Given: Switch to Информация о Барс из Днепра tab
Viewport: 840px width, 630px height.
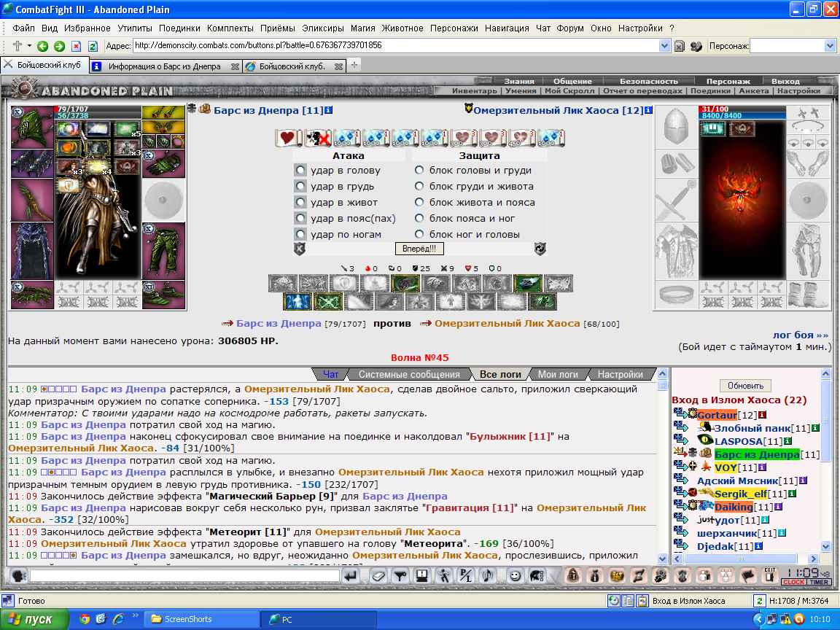Looking at the screenshot, I should 165,66.
